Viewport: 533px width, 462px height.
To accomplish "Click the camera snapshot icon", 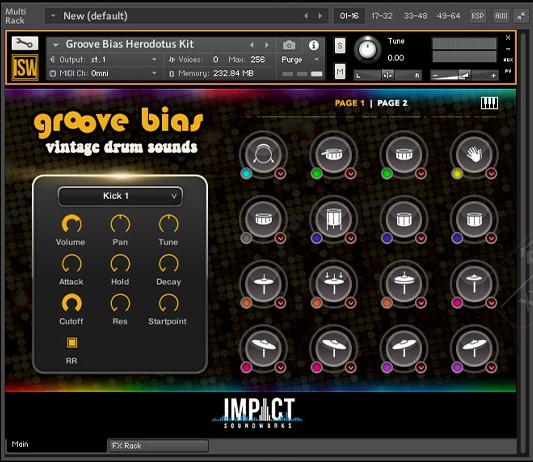I will 289,45.
